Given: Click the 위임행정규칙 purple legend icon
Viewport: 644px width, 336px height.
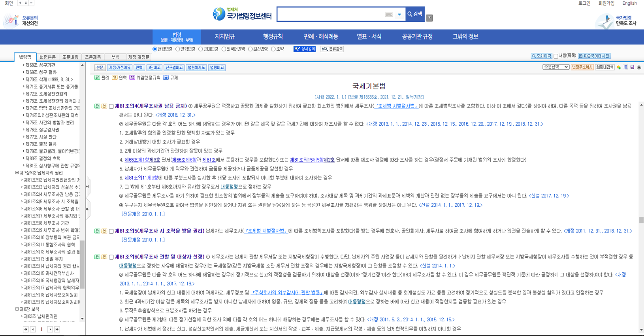Looking at the screenshot, I should point(132,77).
